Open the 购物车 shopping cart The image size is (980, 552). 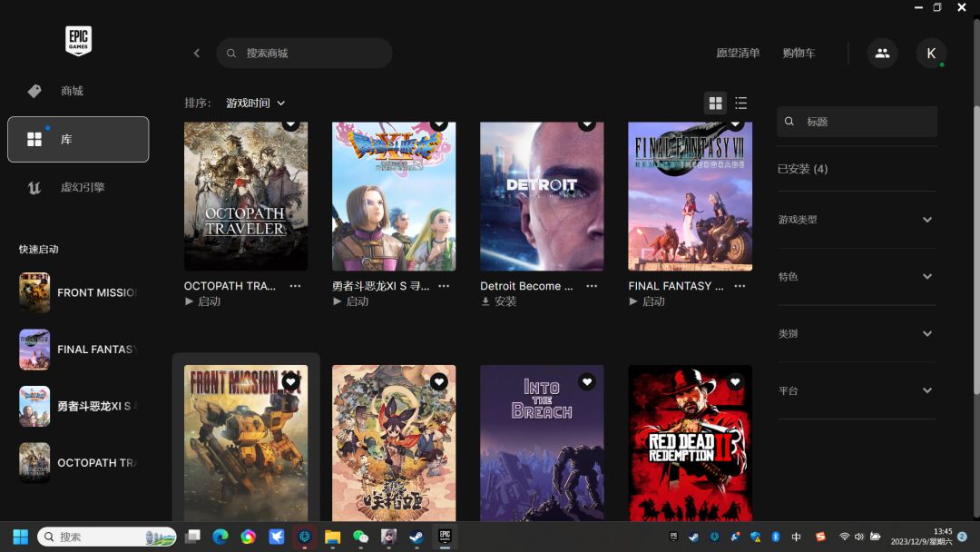pos(799,54)
